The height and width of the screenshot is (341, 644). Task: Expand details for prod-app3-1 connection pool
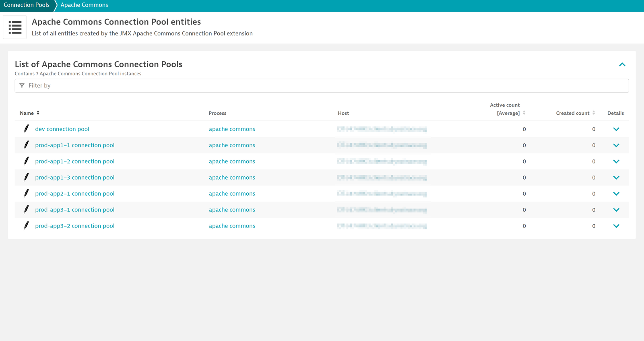tap(616, 210)
